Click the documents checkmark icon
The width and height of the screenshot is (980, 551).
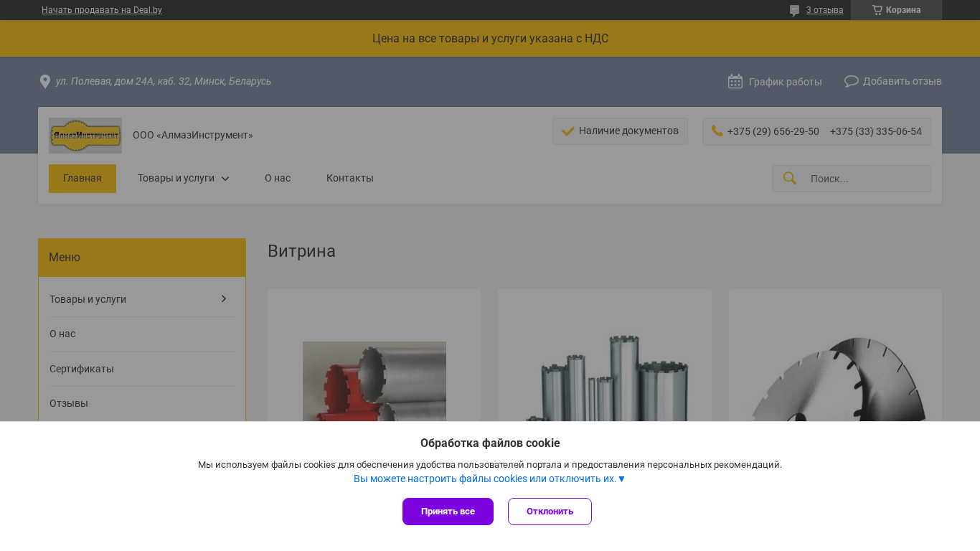[568, 131]
